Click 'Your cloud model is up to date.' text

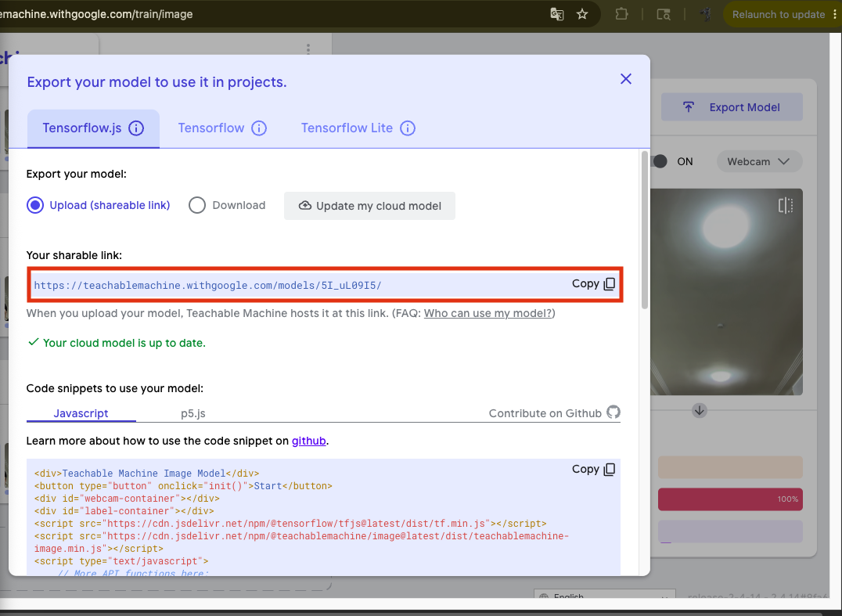(124, 343)
